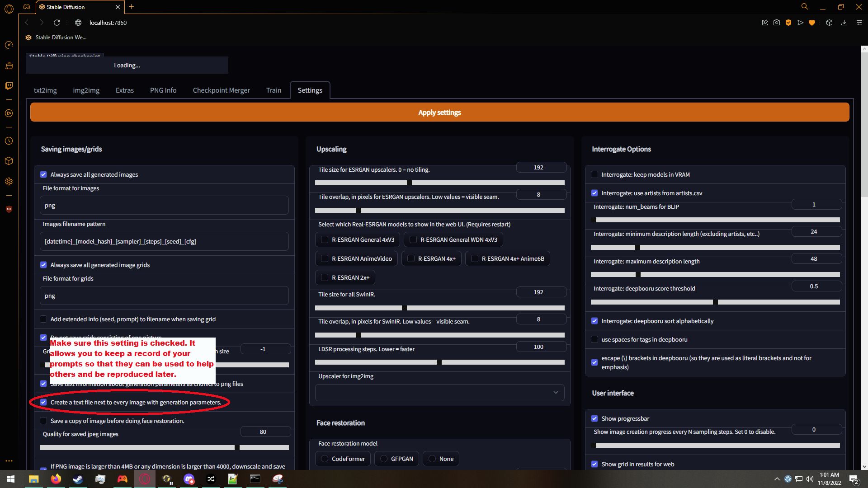
Task: Take a snapshot with the camera icon
Action: [x=777, y=22]
